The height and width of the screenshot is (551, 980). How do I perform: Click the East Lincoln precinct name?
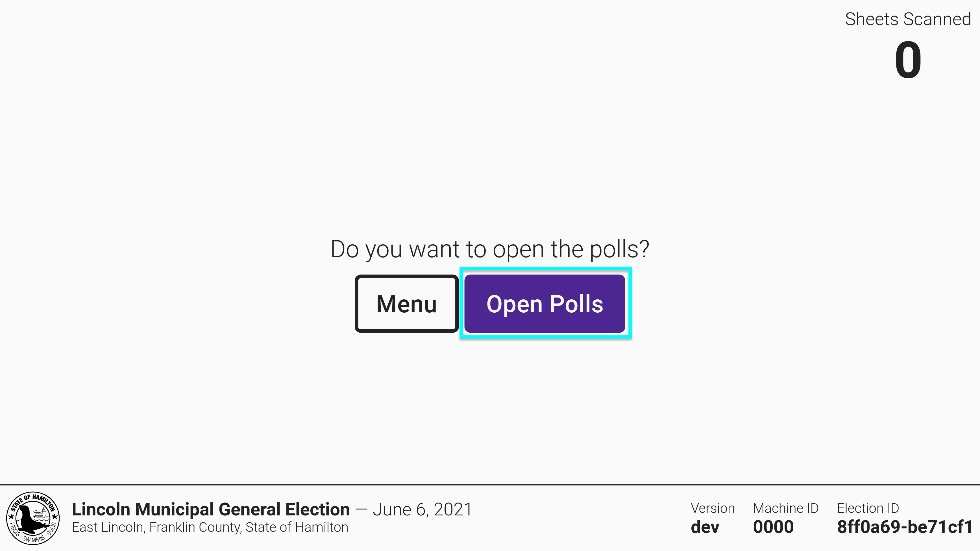[x=108, y=527]
